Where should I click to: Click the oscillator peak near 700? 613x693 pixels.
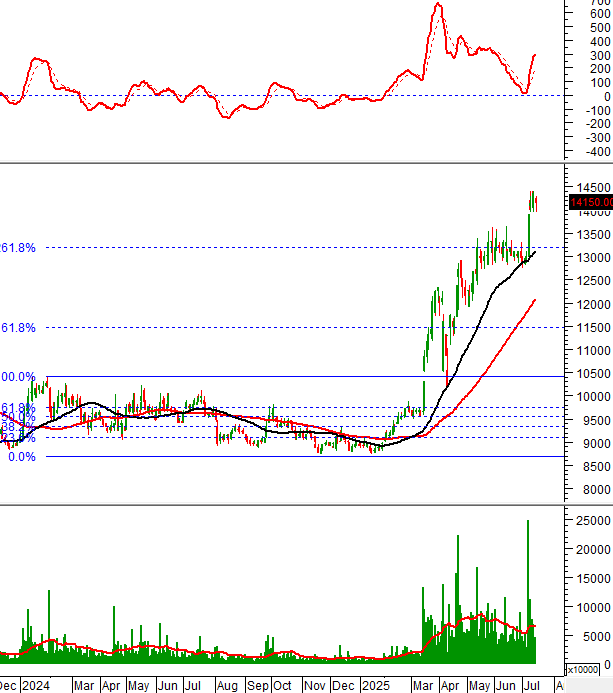438,6
